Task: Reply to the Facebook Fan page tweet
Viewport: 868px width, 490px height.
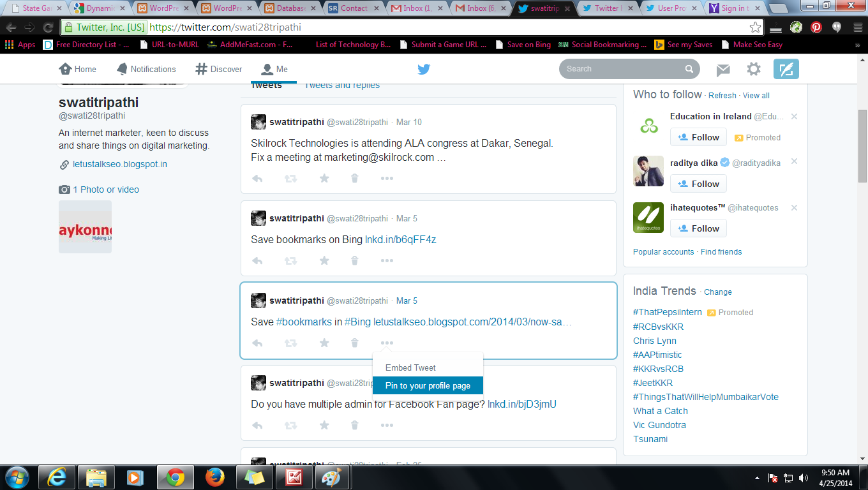Action: click(x=257, y=426)
